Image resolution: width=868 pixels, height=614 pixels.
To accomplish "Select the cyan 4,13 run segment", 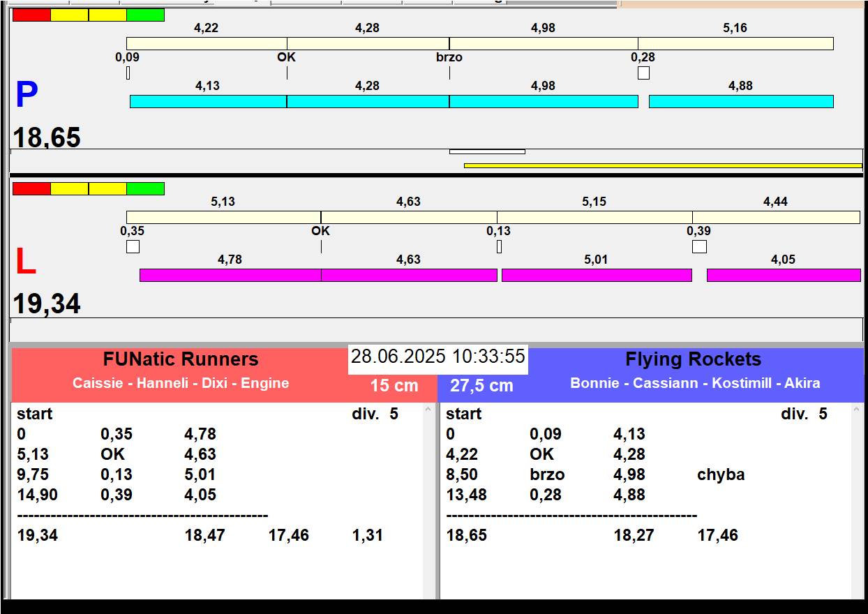I will [x=208, y=102].
